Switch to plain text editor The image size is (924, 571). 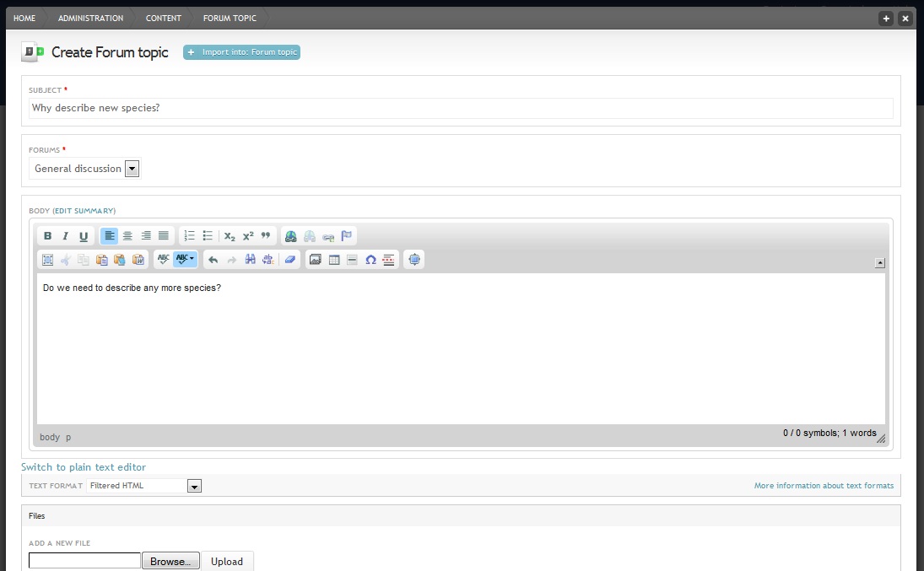(x=83, y=466)
